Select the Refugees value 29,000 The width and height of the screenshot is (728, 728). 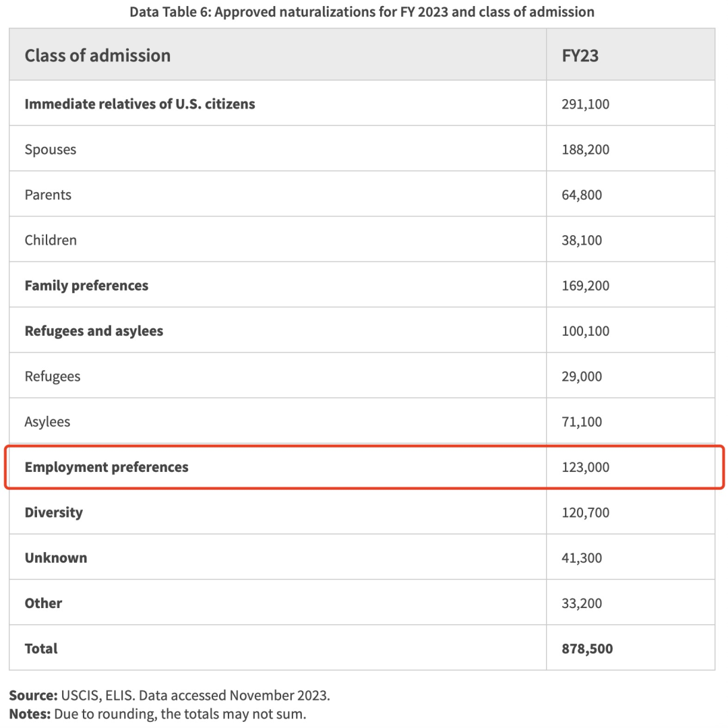(x=582, y=376)
